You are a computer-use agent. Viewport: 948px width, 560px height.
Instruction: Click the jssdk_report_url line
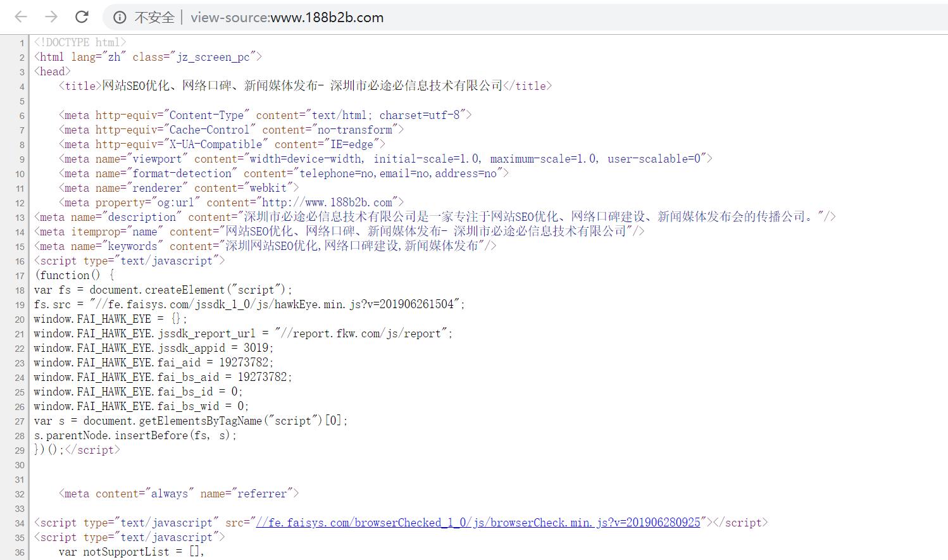(x=244, y=333)
